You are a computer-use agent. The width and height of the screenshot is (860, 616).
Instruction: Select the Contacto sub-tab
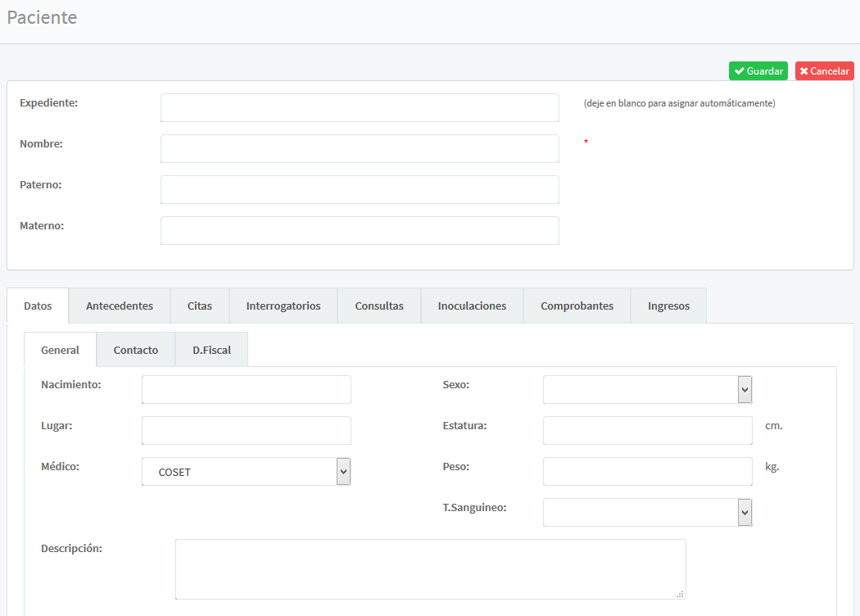click(x=136, y=350)
